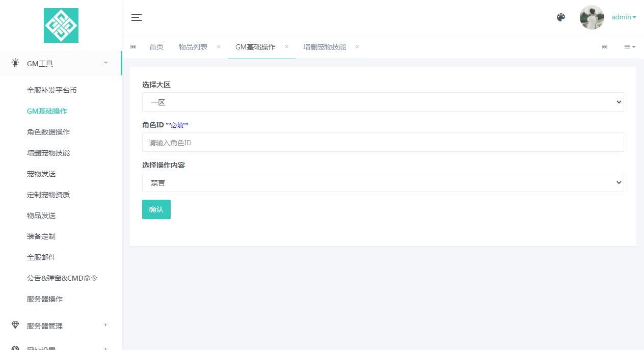This screenshot has height=350, width=644.
Task: Open the 选择大区 dropdown
Action: coord(383,102)
